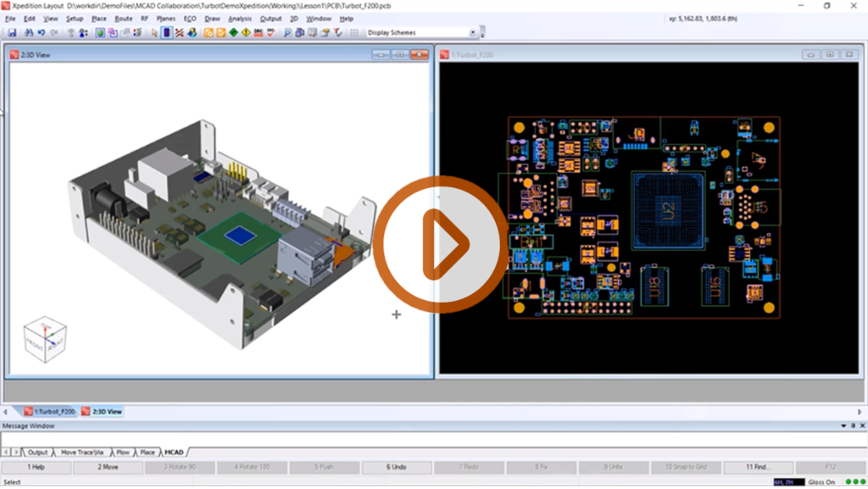Click the green diamond toolbar icon

coord(233,33)
